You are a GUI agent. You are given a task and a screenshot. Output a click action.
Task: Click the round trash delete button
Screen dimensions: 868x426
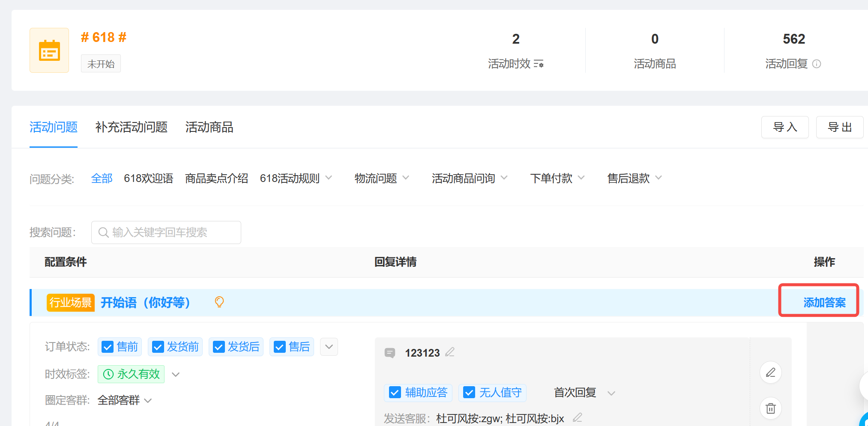point(771,408)
